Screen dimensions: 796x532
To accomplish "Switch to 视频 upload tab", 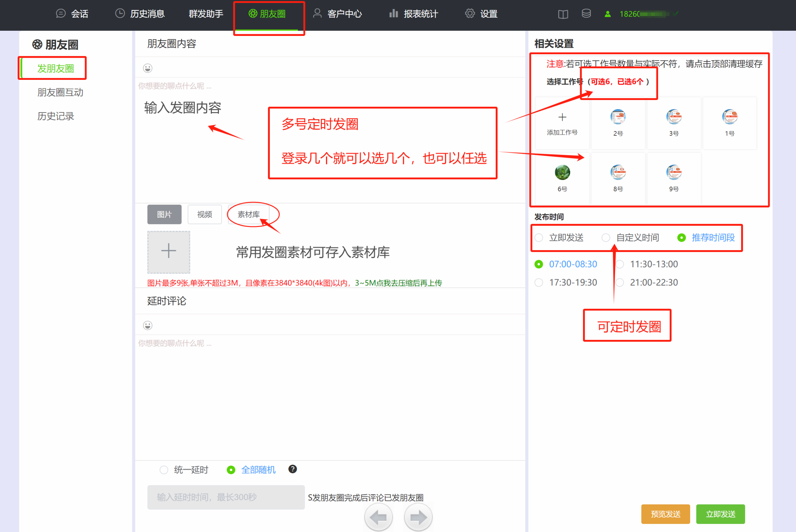I will click(x=204, y=214).
